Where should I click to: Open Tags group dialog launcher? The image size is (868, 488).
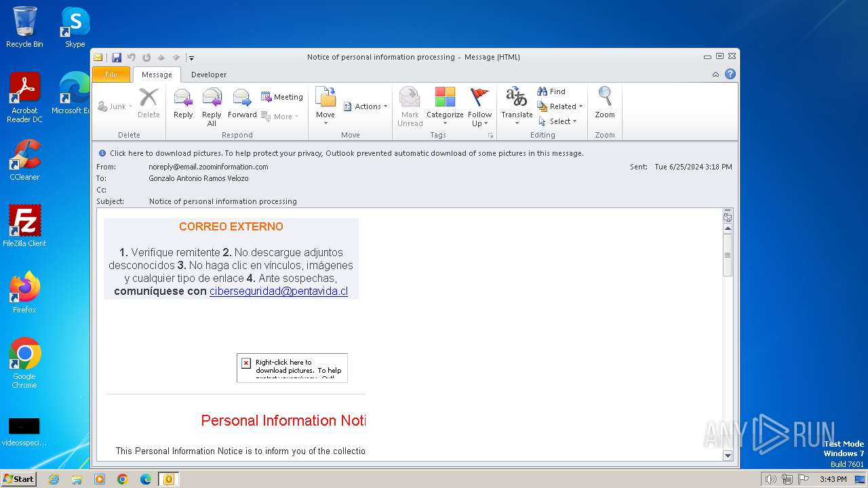tap(490, 136)
